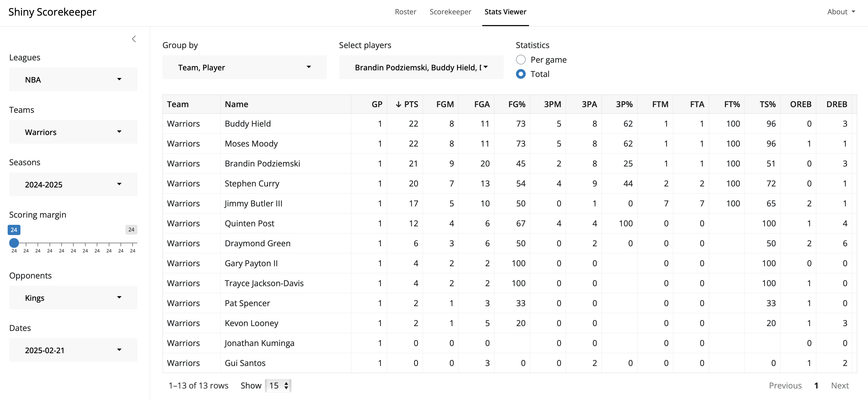The height and width of the screenshot is (400, 868).
Task: Click the Scoring margin slider handle
Action: tap(14, 243)
